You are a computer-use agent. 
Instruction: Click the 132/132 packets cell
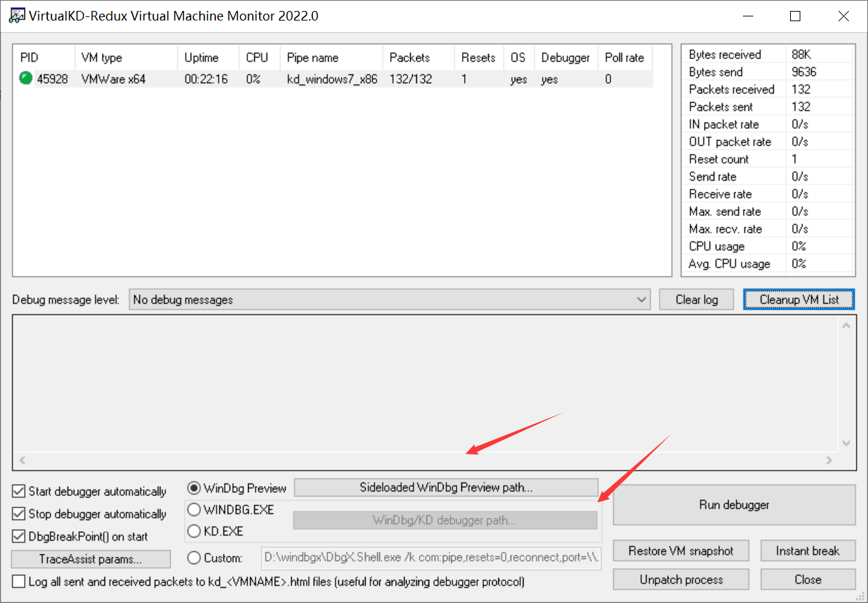[411, 79]
